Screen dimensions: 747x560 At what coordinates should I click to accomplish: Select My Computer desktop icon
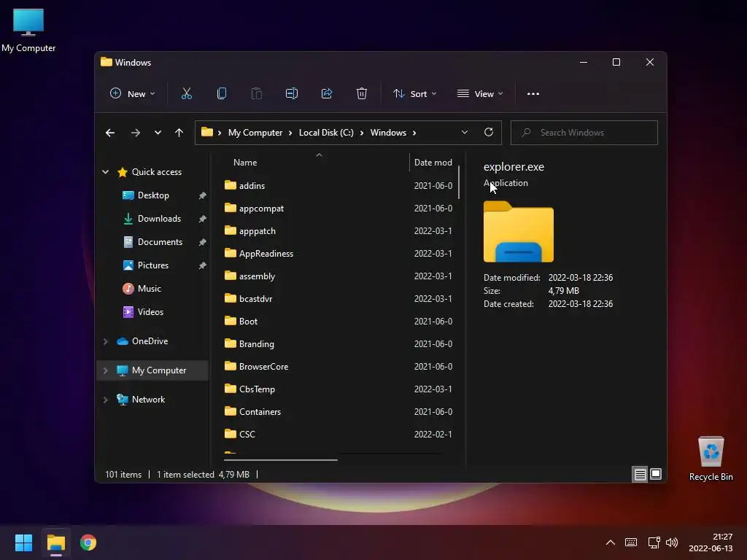(x=28, y=30)
